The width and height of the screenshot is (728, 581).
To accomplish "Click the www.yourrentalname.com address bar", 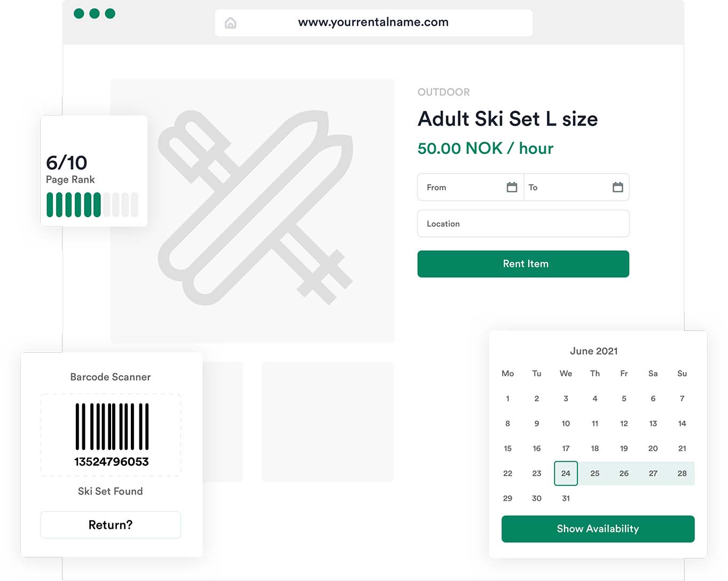I will point(373,22).
